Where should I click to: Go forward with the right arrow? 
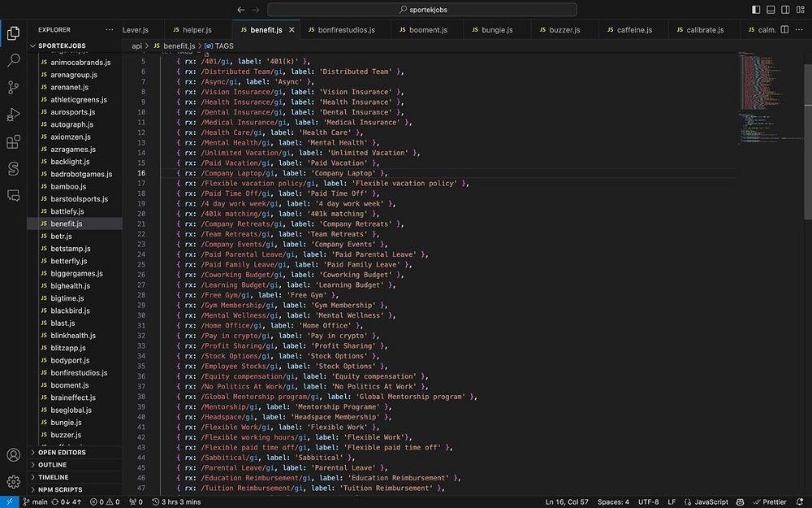click(255, 10)
